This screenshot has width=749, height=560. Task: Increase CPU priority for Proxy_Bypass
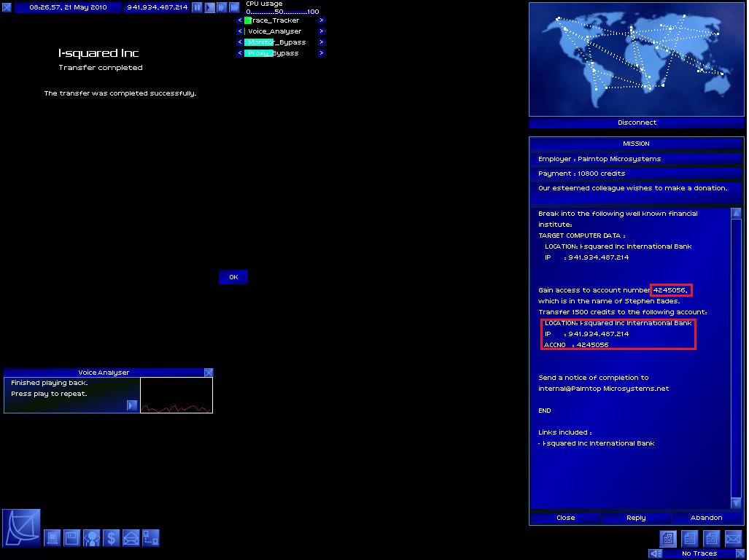(x=322, y=53)
